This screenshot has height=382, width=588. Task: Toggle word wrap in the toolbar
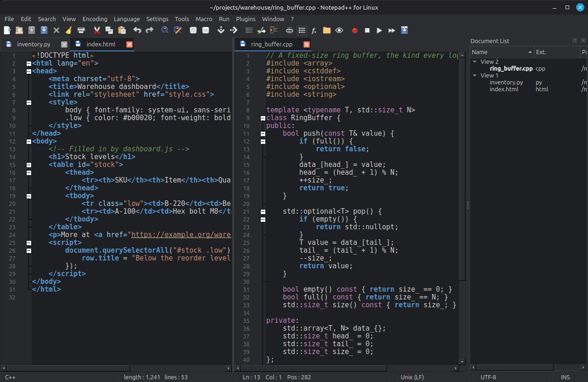point(249,30)
